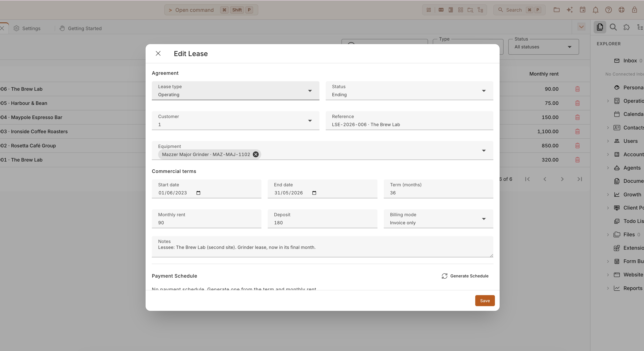Expand the Growth tree item
Viewport: 644px width, 351px height.
point(608,195)
